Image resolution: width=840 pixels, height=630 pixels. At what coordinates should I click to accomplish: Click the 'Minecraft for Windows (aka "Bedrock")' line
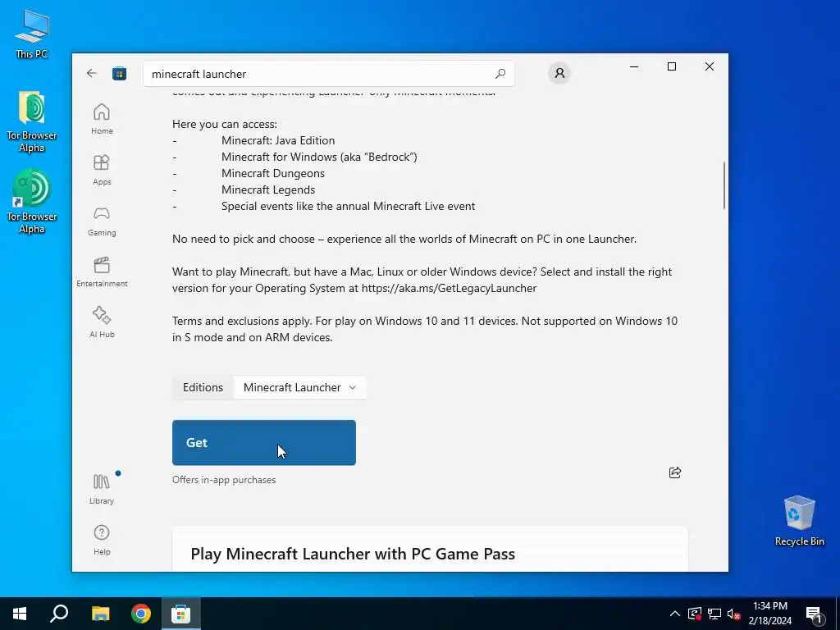tap(319, 157)
